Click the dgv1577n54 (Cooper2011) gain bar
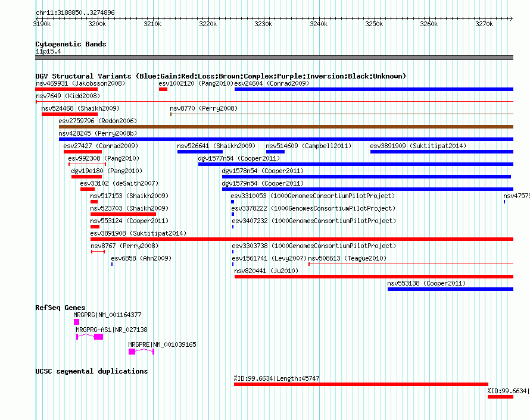The width and height of the screenshot is (530, 420). (x=356, y=164)
